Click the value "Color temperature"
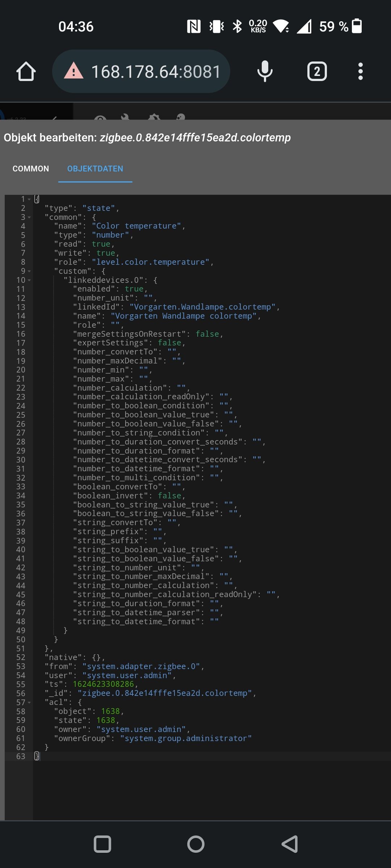391x868 pixels. point(136,226)
